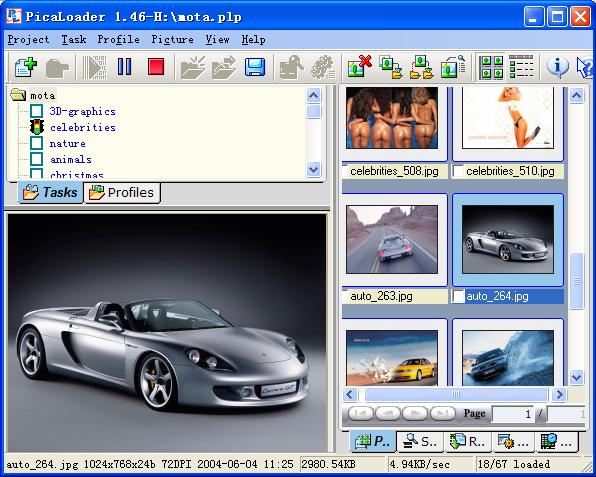This screenshot has width=596, height=477.
Task: Select the auto_263.jpg thumbnail
Action: [392, 239]
